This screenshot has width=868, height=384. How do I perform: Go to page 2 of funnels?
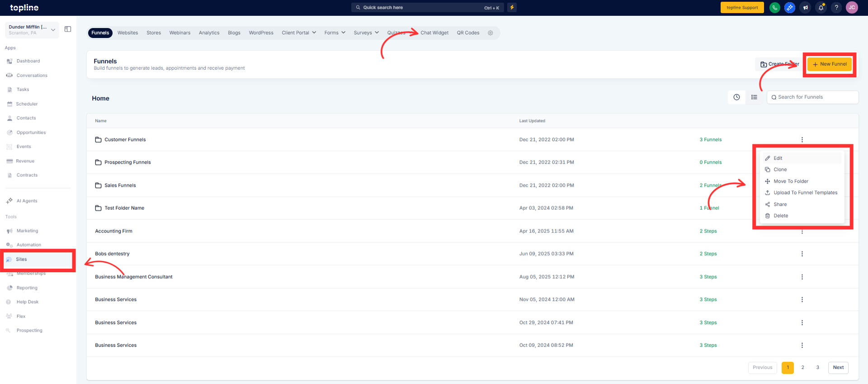[x=803, y=368]
